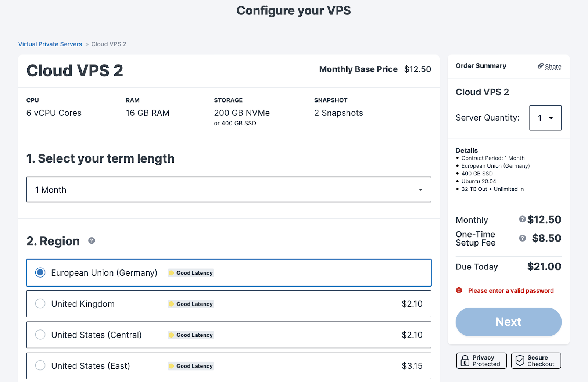
Task: Click the Due Today $21.00 amount
Action: (x=544, y=267)
